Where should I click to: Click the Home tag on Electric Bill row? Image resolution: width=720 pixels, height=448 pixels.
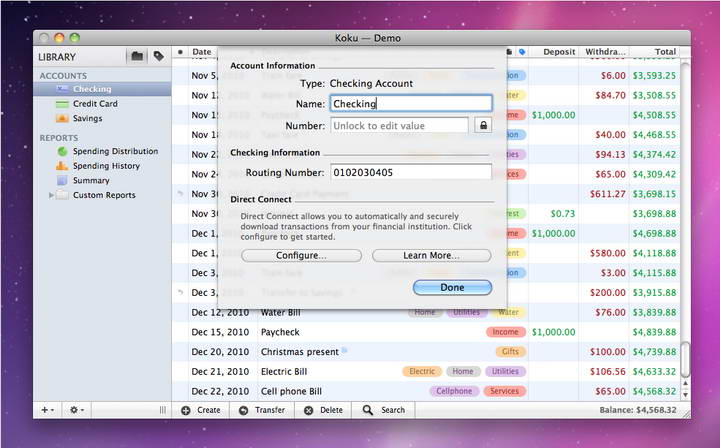pyautogui.click(x=463, y=371)
